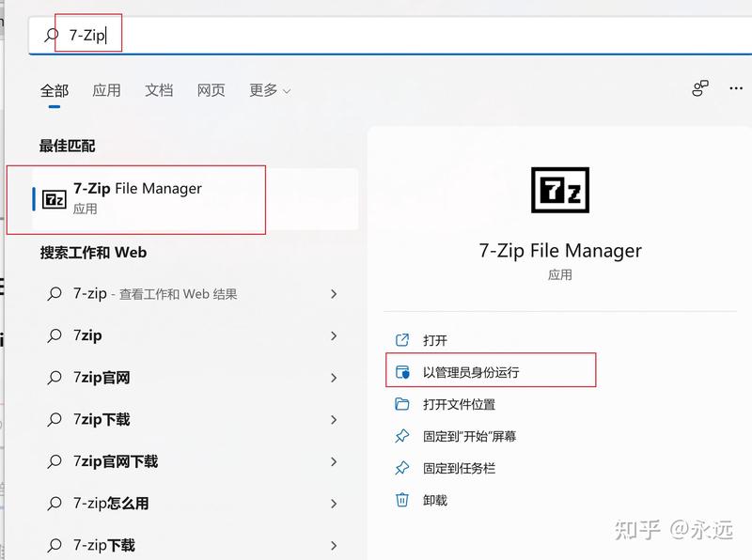This screenshot has height=560, width=752.
Task: Click search icon beside 7-zip 查看工作和 Web 结果
Action: click(x=55, y=294)
